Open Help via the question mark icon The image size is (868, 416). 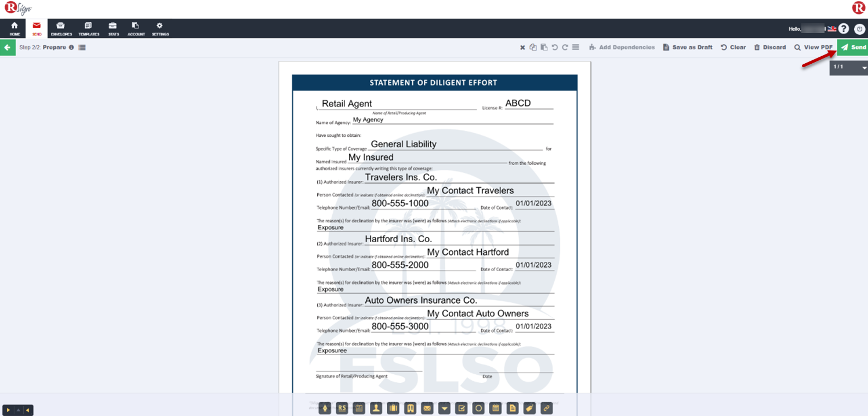click(x=844, y=28)
